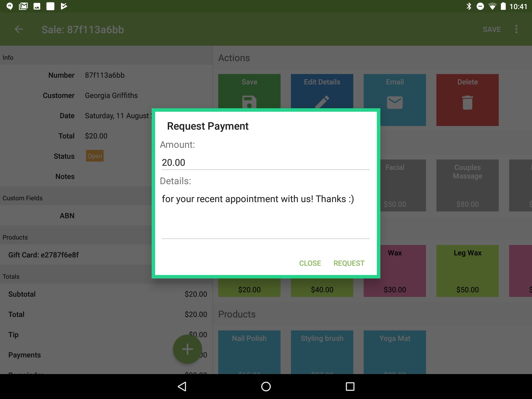This screenshot has height=399, width=532.
Task: Tap the green plus floating button
Action: (x=187, y=349)
